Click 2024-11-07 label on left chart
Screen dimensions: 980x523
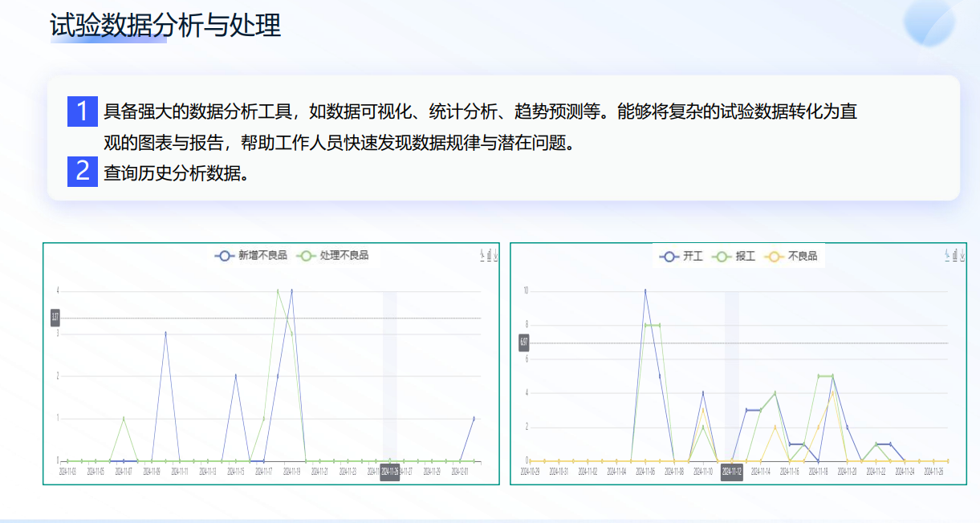pyautogui.click(x=123, y=472)
